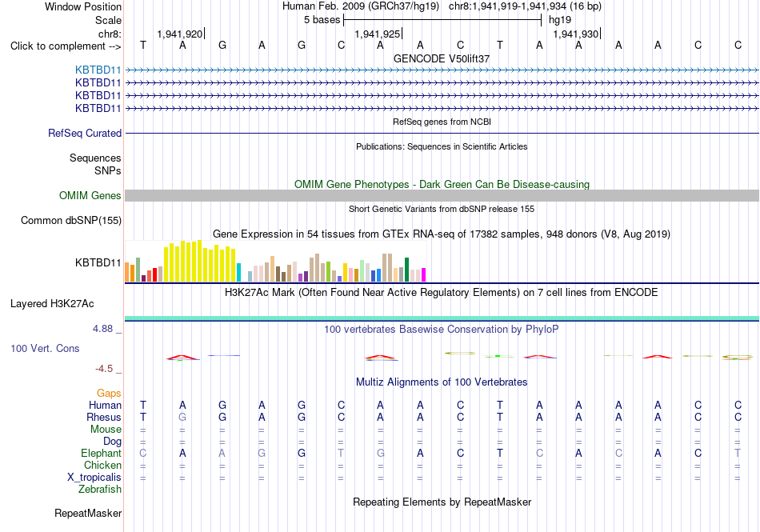Click the Dog species row label

112,442
